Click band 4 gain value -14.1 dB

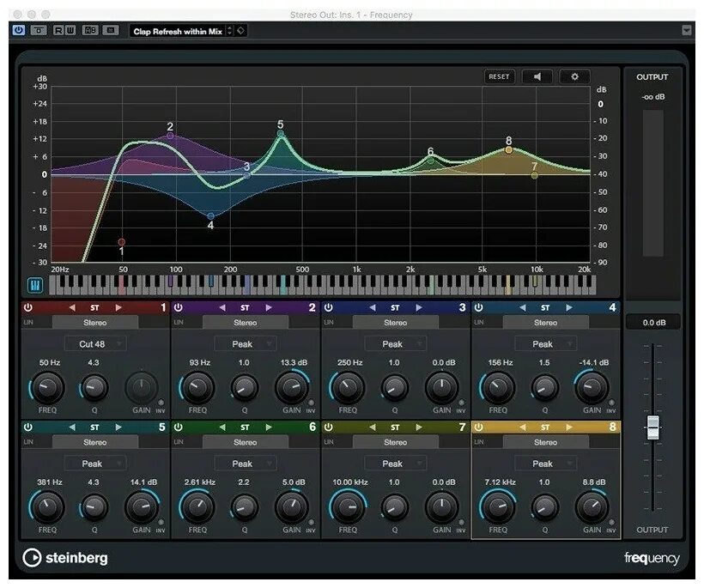[x=594, y=363]
